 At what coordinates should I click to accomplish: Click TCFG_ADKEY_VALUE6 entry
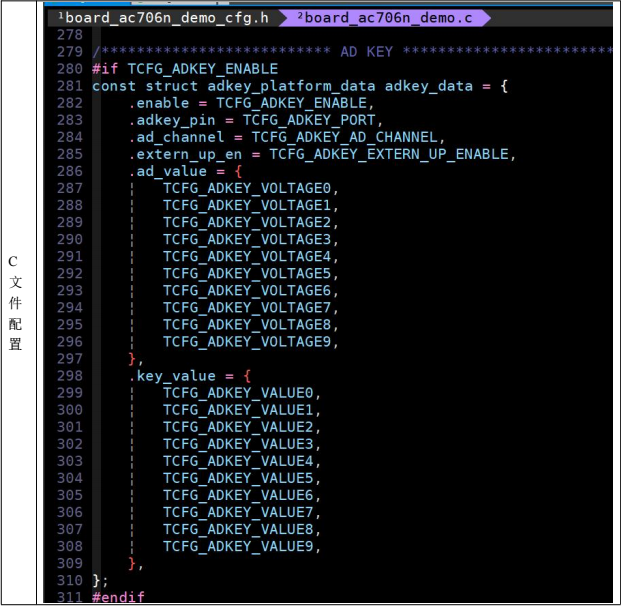[x=238, y=495]
